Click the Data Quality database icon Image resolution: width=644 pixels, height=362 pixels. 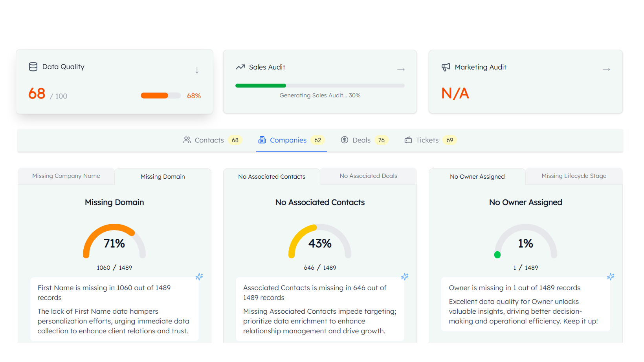click(33, 67)
